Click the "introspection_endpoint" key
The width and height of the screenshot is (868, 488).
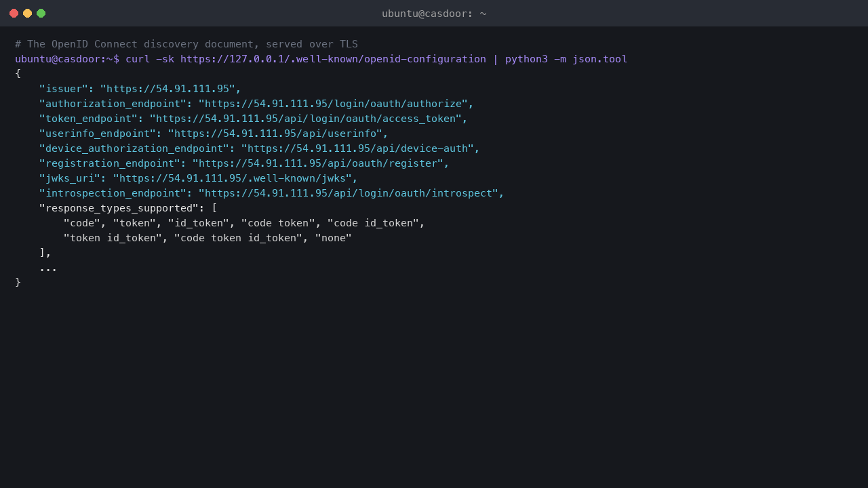point(113,193)
